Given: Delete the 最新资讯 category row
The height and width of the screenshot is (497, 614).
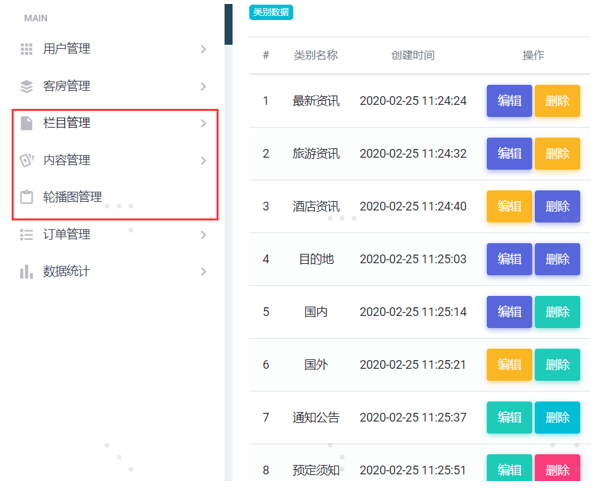Looking at the screenshot, I should pyautogui.click(x=557, y=101).
